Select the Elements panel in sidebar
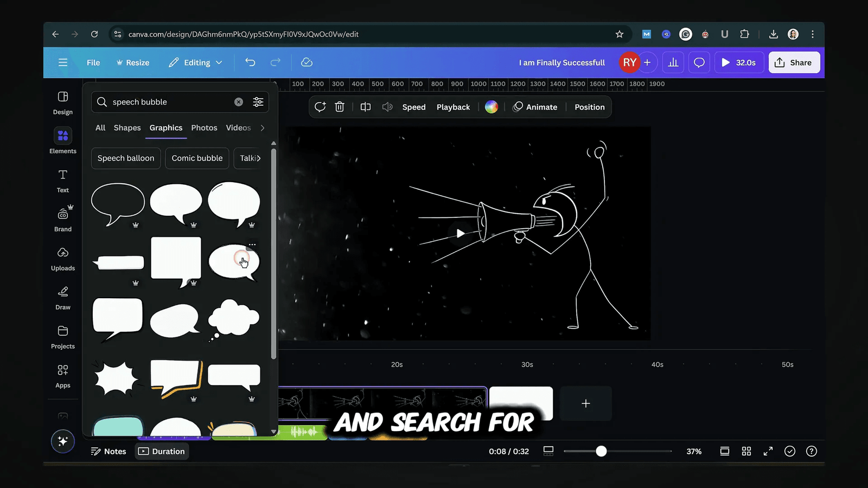Screen dimensions: 868x488 (x=62, y=141)
